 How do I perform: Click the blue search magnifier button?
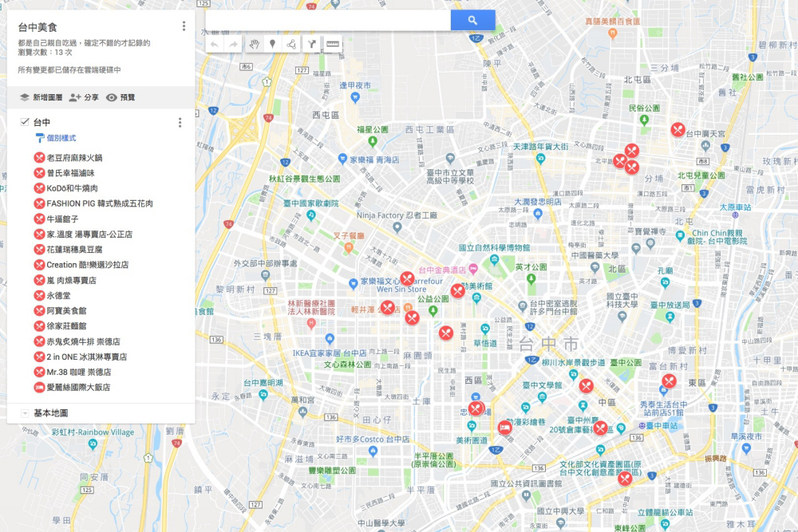472,18
